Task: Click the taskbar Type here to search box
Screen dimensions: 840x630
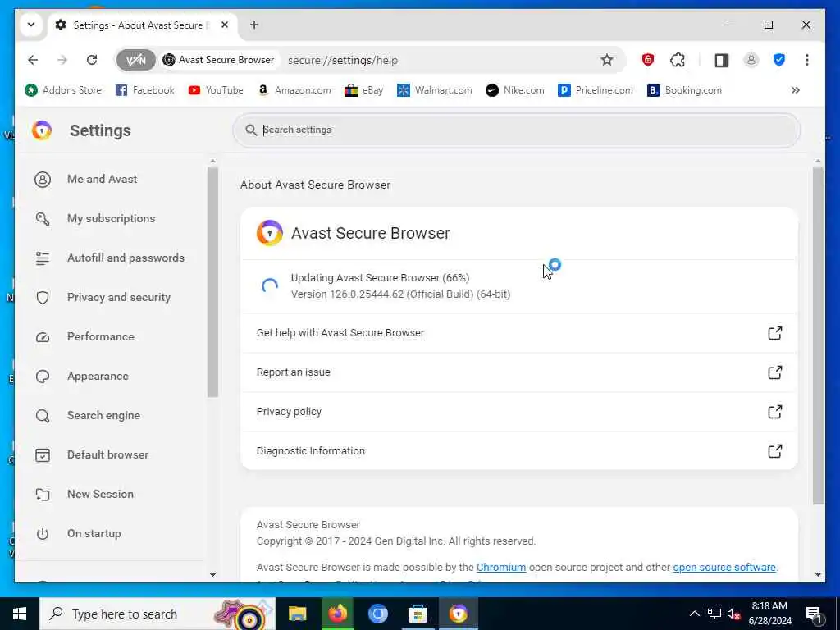Action: [157, 614]
